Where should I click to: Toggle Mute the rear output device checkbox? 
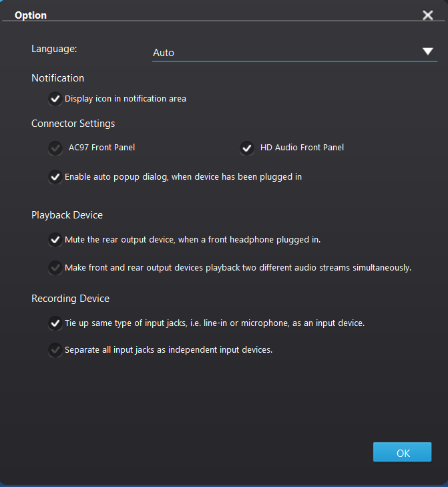[55, 239]
